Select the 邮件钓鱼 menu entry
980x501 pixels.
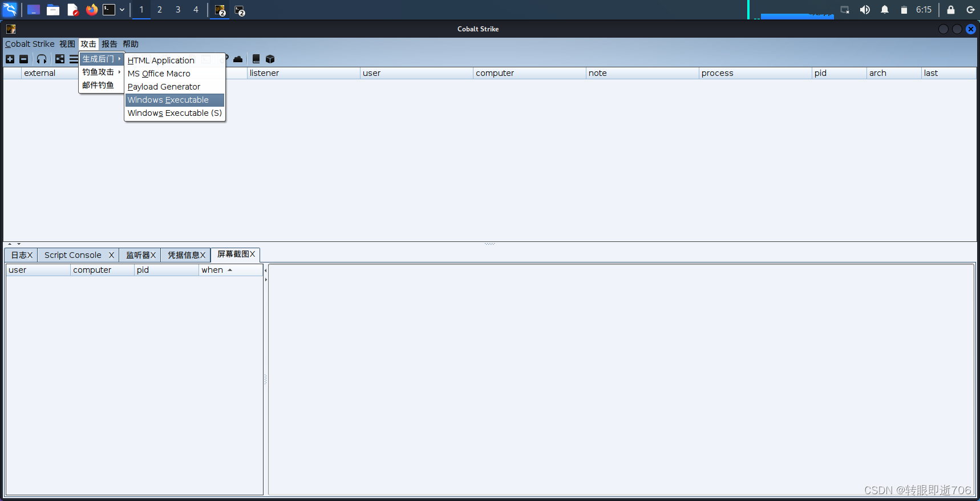(x=102, y=85)
